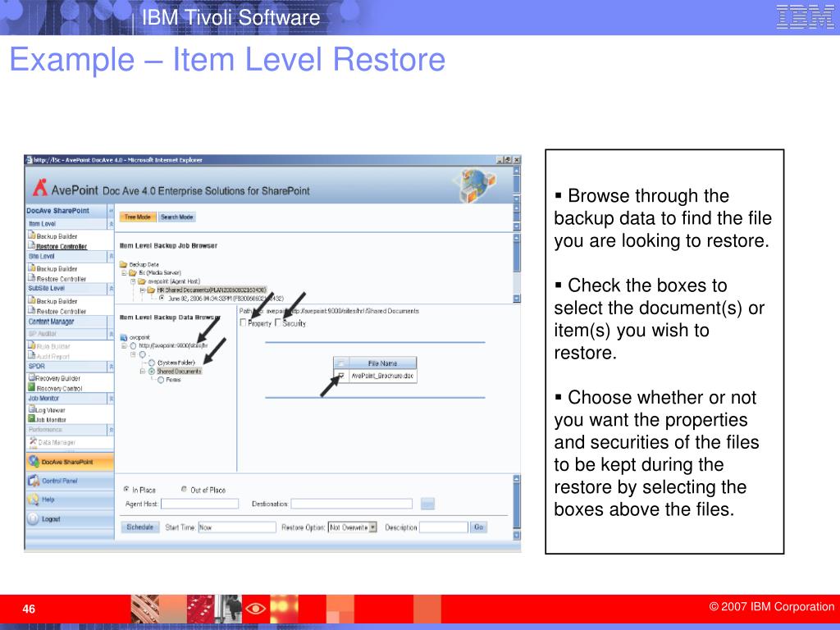Click the Site Level Backup Builder icon

32,268
